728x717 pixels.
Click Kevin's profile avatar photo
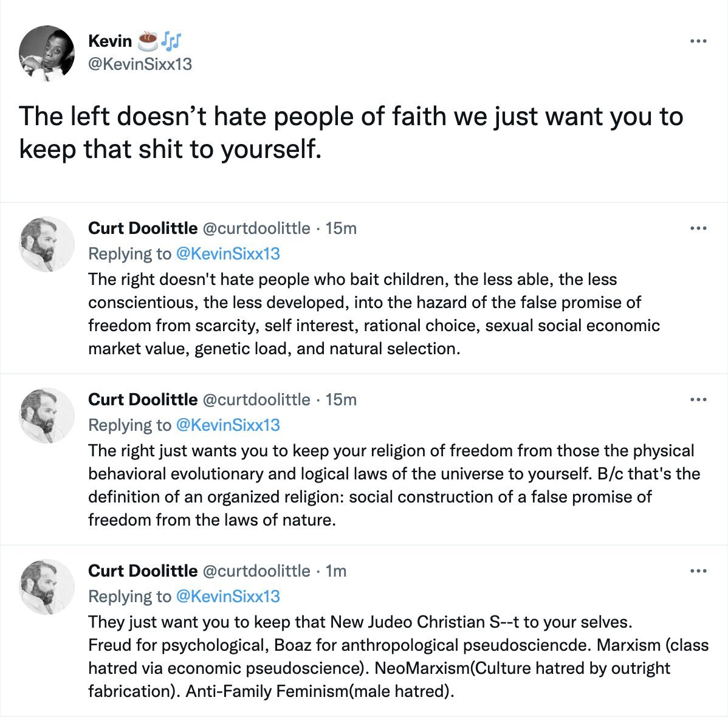(47, 53)
